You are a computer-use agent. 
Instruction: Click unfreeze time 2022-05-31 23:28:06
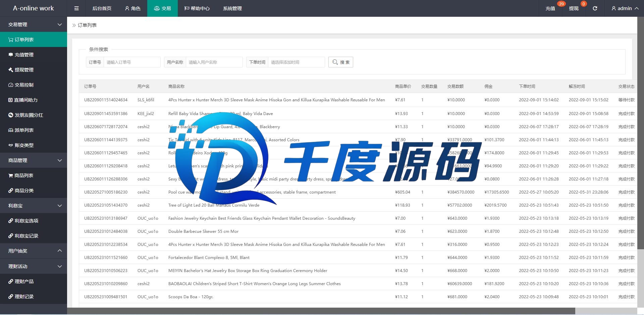[x=588, y=192]
